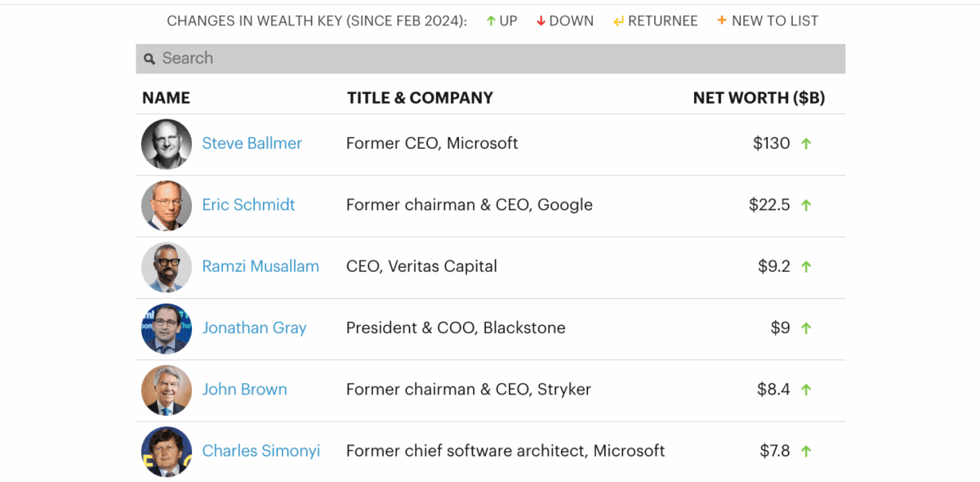This screenshot has width=980, height=482.
Task: Click the orange NEW TO LIST plus icon
Action: [x=722, y=20]
